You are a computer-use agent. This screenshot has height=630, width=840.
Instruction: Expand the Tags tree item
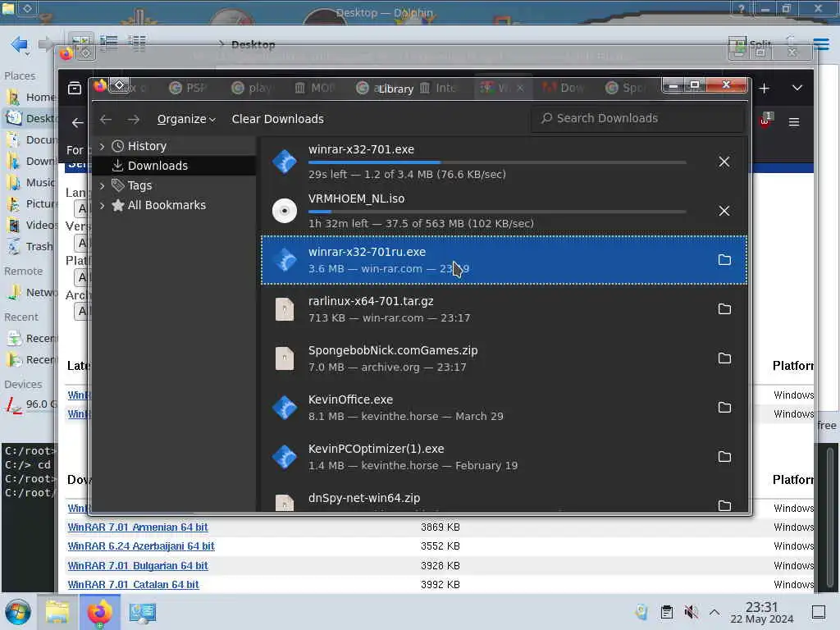pyautogui.click(x=102, y=185)
